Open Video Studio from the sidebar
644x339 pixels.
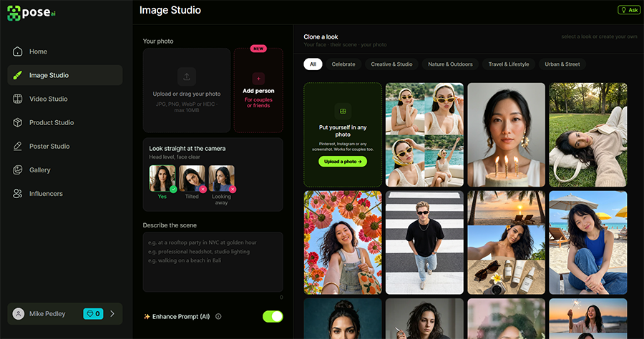pos(65,99)
